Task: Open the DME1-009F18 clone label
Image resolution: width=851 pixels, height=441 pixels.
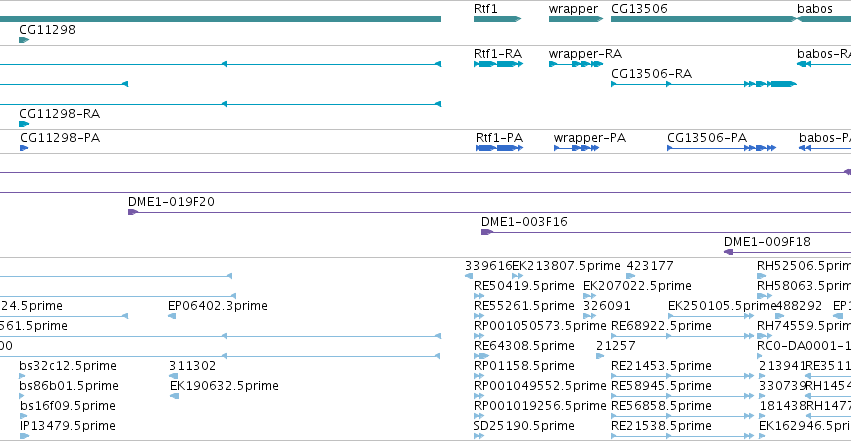Action: click(767, 242)
